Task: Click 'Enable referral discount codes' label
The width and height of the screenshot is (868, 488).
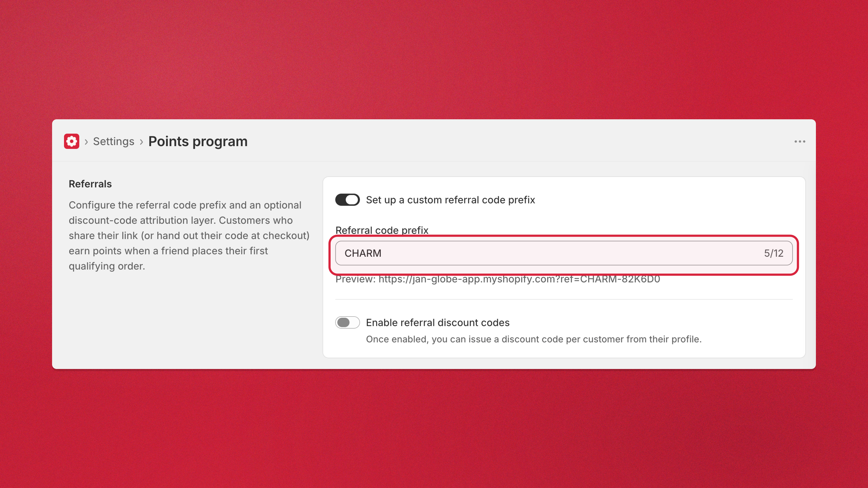Action: coord(437,322)
